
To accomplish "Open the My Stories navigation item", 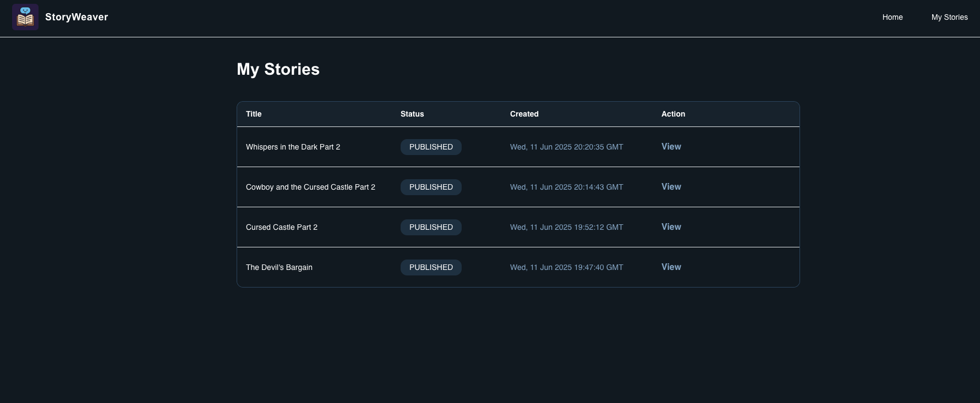I will coord(950,17).
